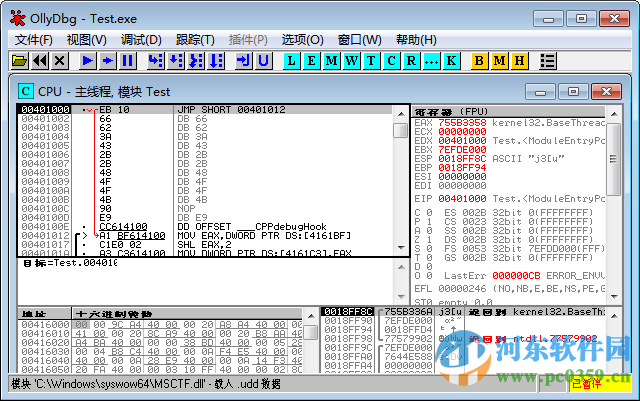This screenshot has height=401, width=640.
Task: Open the 窗口(W) menu
Action: tap(360, 40)
